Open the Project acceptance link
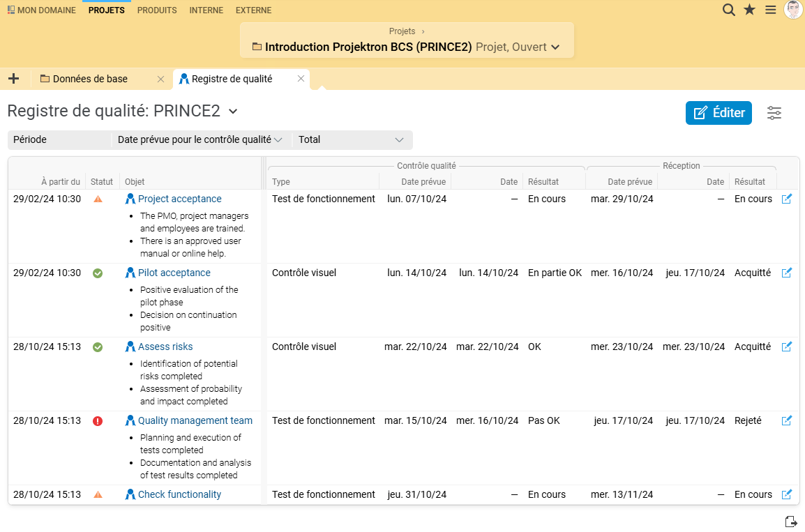805x532 pixels. (180, 199)
